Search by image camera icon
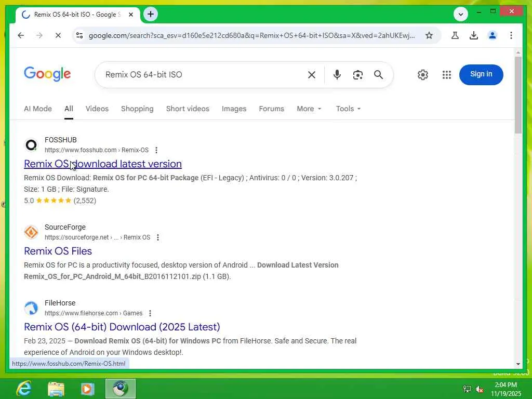 click(358, 75)
